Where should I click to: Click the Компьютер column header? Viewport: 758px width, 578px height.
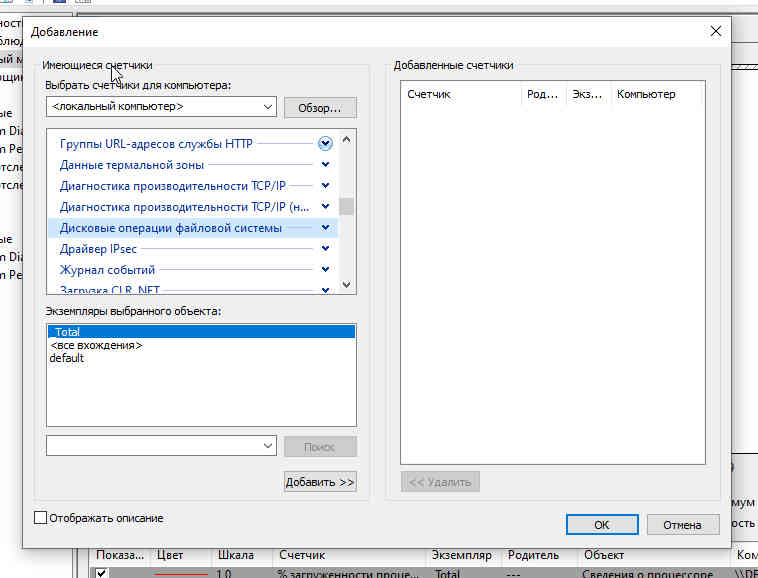(x=656, y=94)
